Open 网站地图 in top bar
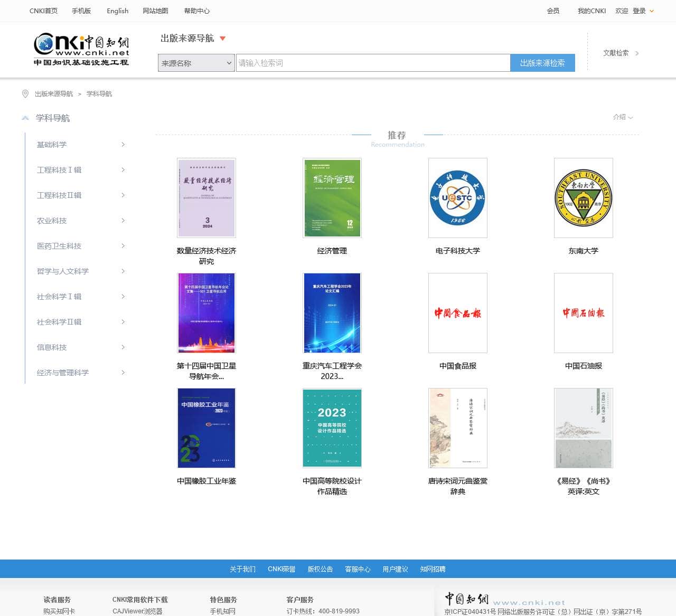The height and width of the screenshot is (616, 676). 155,11
